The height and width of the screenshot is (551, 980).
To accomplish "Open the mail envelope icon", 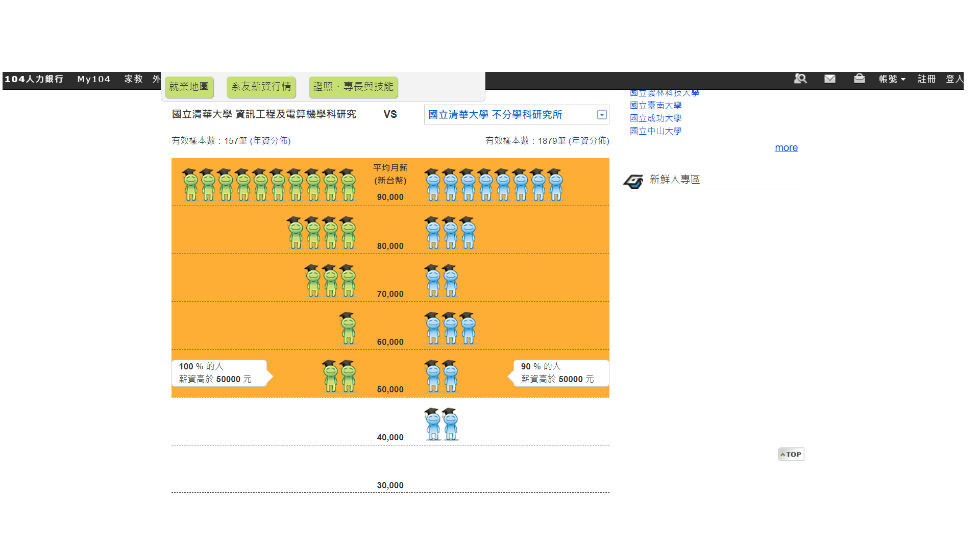I will click(830, 79).
